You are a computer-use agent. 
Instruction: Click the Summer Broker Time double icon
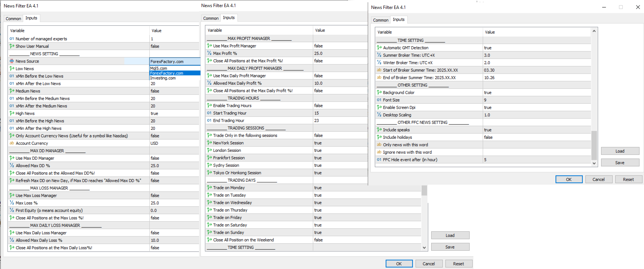[x=379, y=55]
